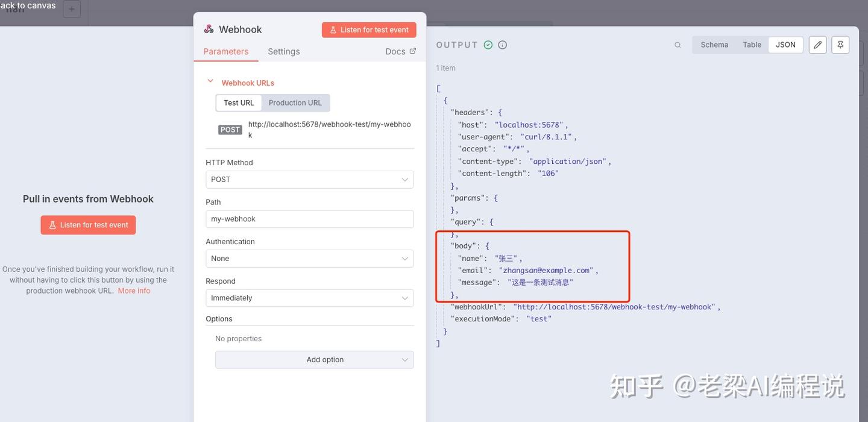Open the More info link
This screenshot has width=868, height=422.
(x=134, y=289)
